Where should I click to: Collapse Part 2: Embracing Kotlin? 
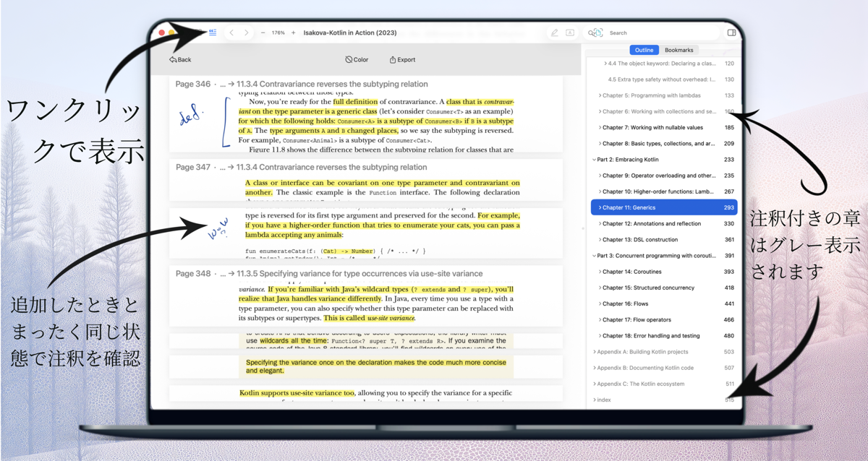coord(594,160)
